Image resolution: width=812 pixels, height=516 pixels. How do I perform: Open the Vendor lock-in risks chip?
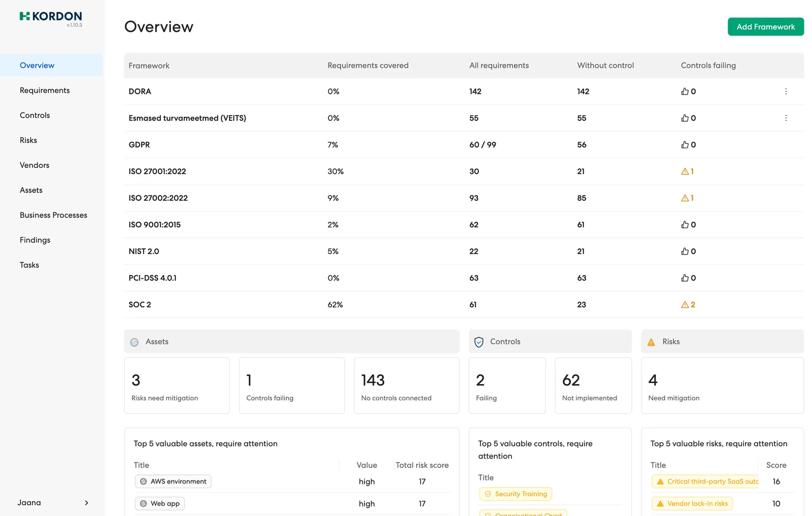[x=692, y=504]
